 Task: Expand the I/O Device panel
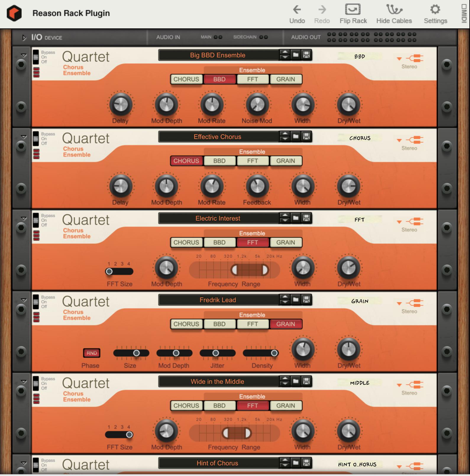pos(24,38)
